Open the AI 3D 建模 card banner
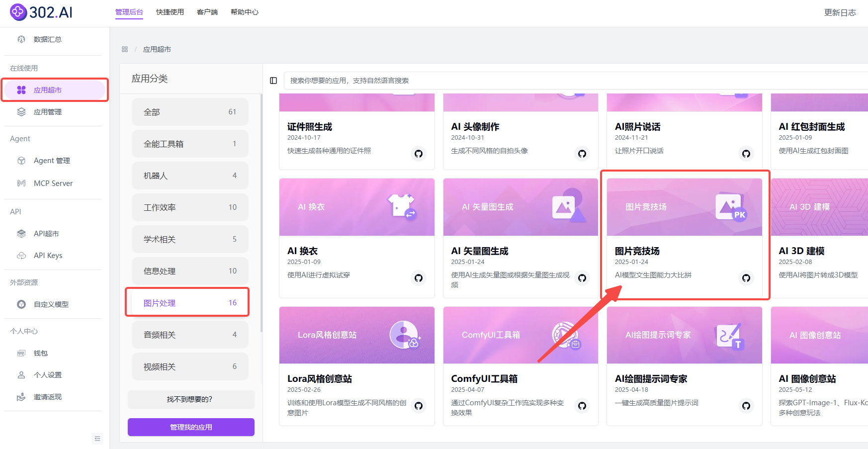Screen dimensions: 868x449 [819, 207]
